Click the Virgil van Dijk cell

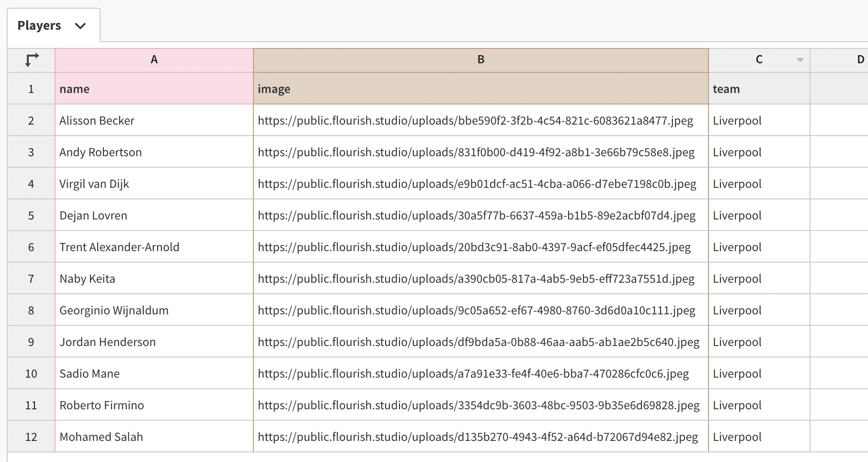click(x=154, y=184)
